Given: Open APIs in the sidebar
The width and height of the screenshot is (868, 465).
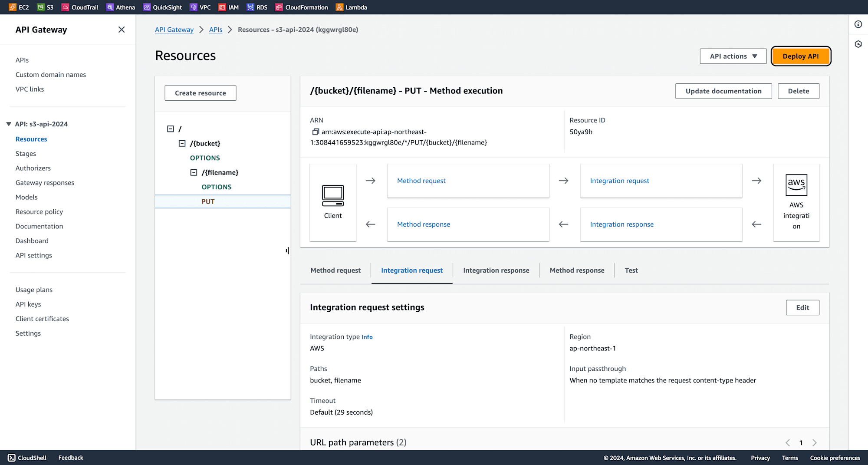Looking at the screenshot, I should click(22, 60).
